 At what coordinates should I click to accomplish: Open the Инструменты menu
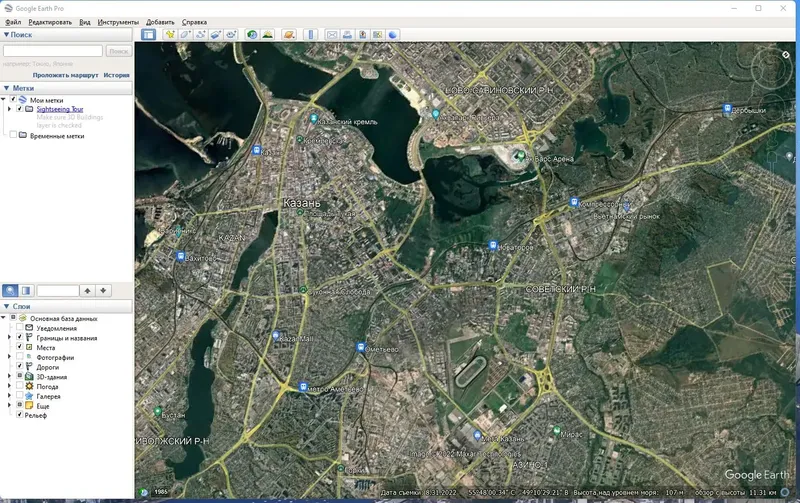click(x=118, y=22)
